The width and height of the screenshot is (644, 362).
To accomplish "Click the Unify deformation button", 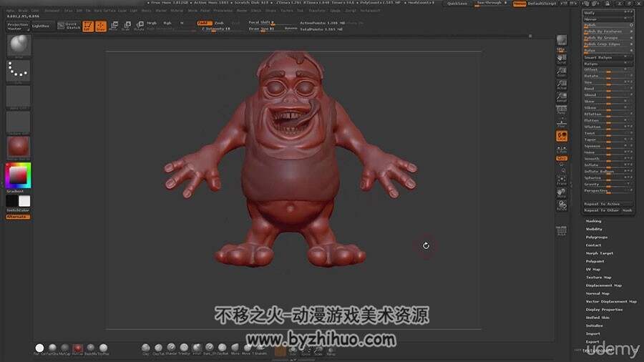I will coord(608,13).
